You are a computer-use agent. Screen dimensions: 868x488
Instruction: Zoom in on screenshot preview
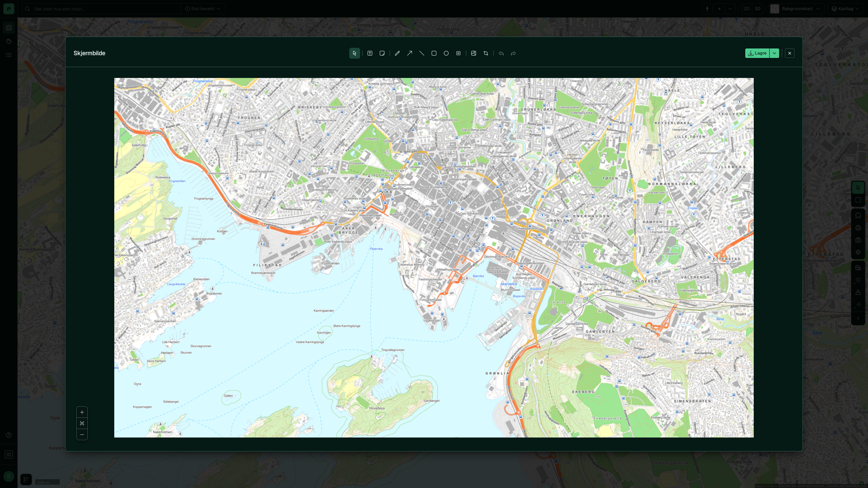[82, 412]
